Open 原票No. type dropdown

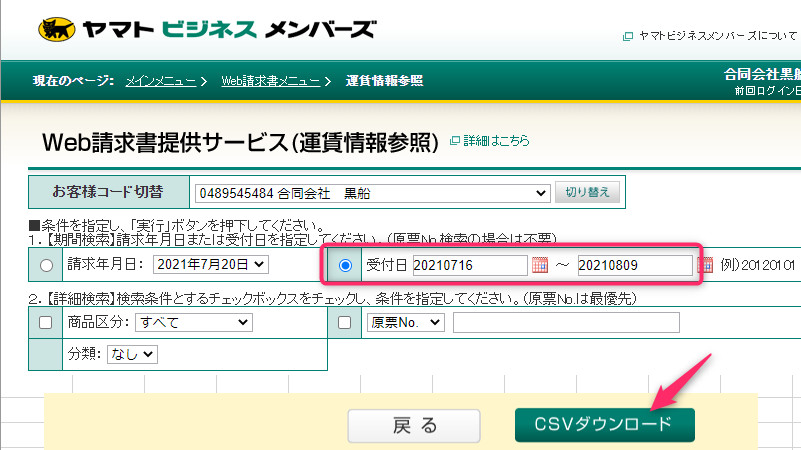(406, 322)
